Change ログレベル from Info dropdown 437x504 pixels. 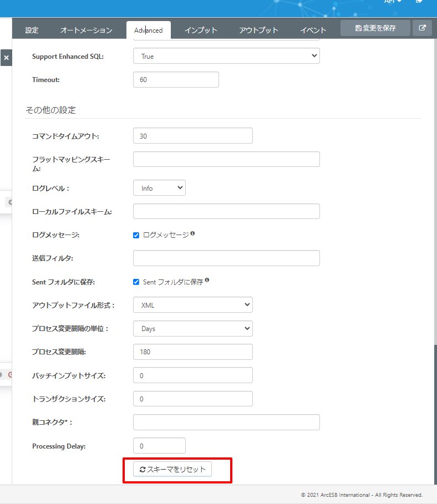point(159,187)
